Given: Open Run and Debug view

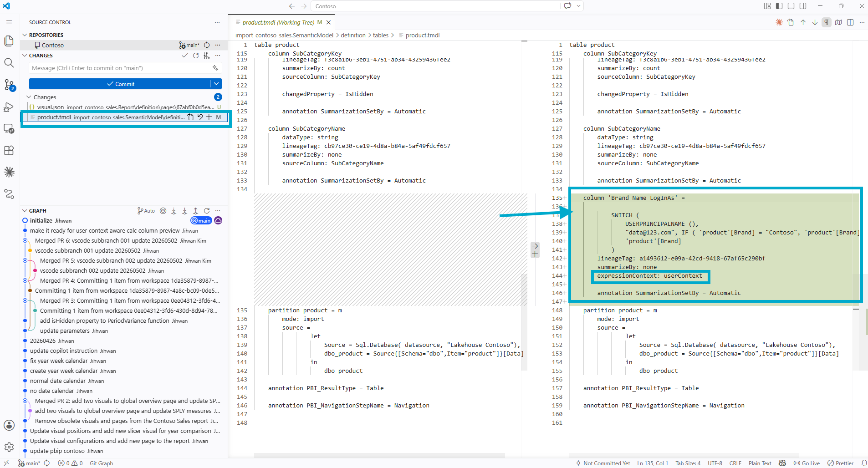Looking at the screenshot, I should coord(9,107).
